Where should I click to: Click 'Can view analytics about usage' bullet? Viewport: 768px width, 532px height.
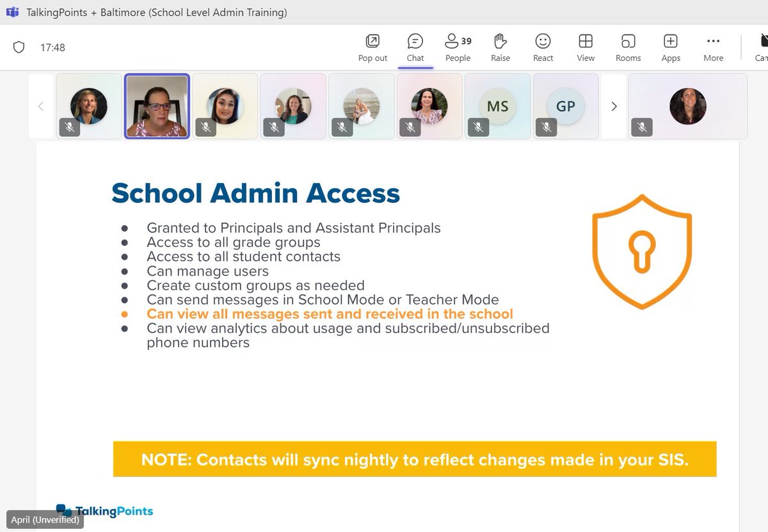click(348, 335)
